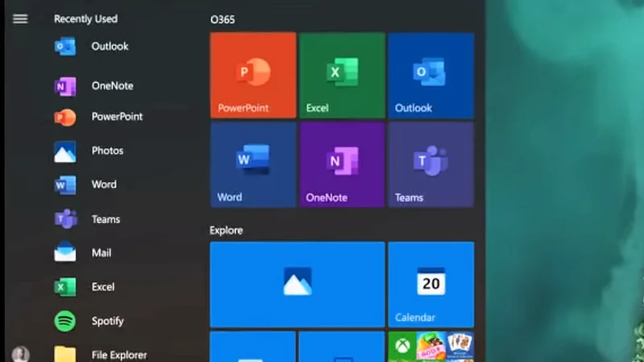
Task: Click the O365 group header
Action: pos(223,19)
